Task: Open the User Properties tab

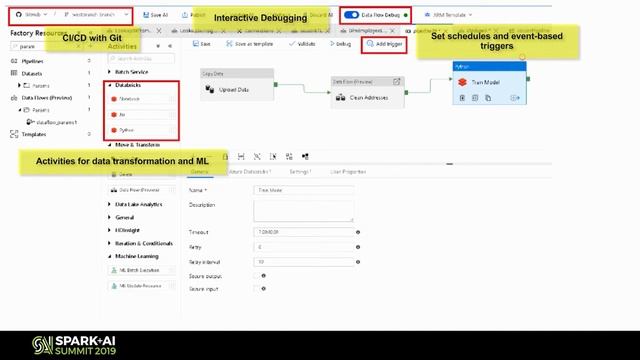Action: pos(348,172)
